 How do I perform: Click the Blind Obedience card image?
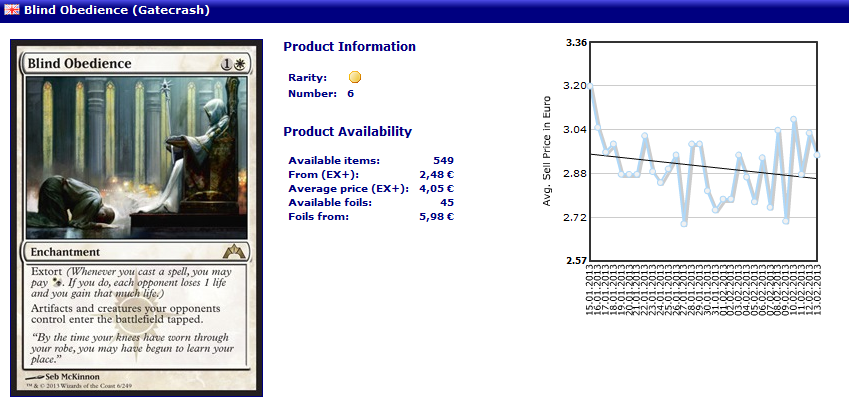(x=136, y=218)
